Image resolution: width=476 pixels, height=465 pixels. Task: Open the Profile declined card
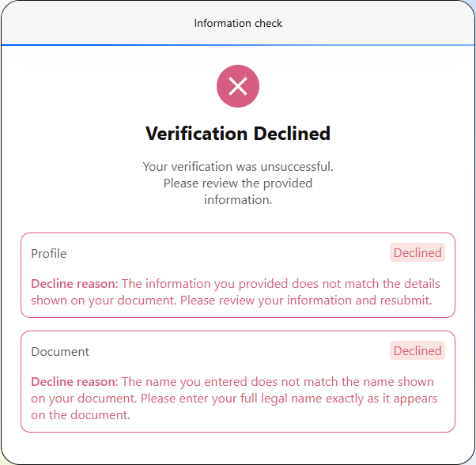238,275
